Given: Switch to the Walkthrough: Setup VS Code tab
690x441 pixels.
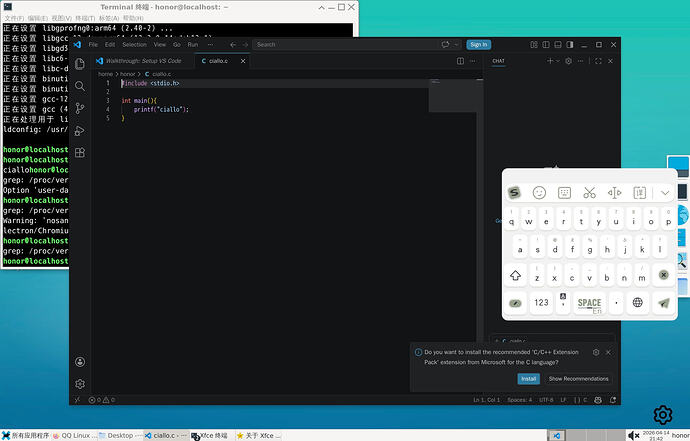Looking at the screenshot, I should (x=143, y=61).
